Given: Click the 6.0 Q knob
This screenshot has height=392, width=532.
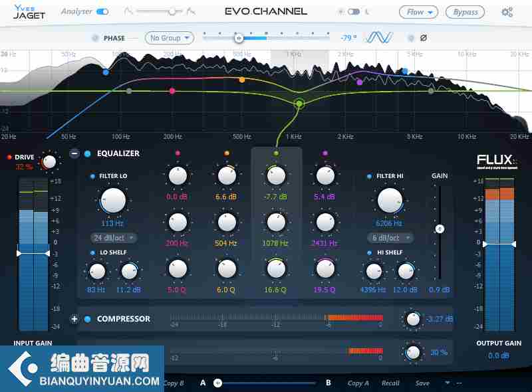Looking at the screenshot, I should point(227,269).
